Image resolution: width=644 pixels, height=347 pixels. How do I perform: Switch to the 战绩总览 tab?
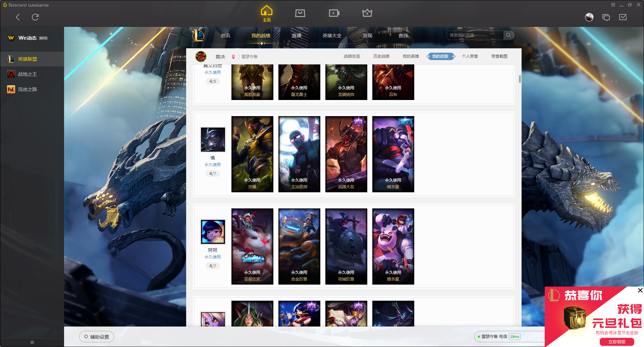click(x=352, y=56)
